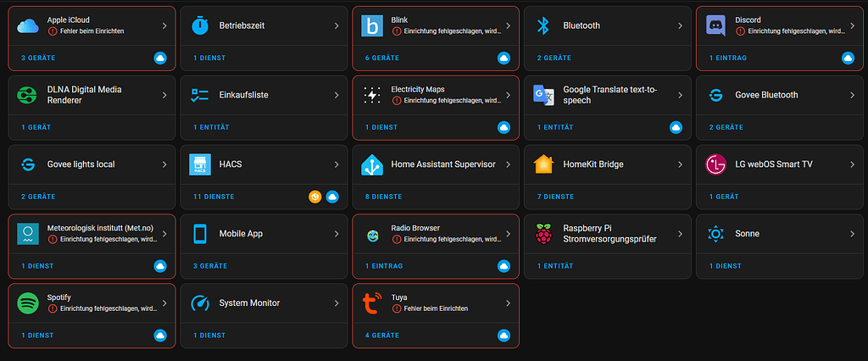868x361 pixels.
Task: Open Einkaufsliste details via its chevron
Action: pos(336,95)
